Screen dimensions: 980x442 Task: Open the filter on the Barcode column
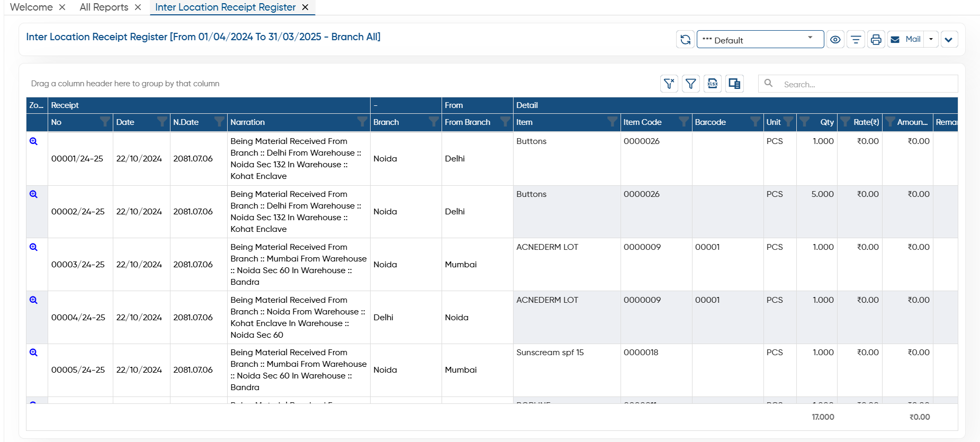click(756, 122)
